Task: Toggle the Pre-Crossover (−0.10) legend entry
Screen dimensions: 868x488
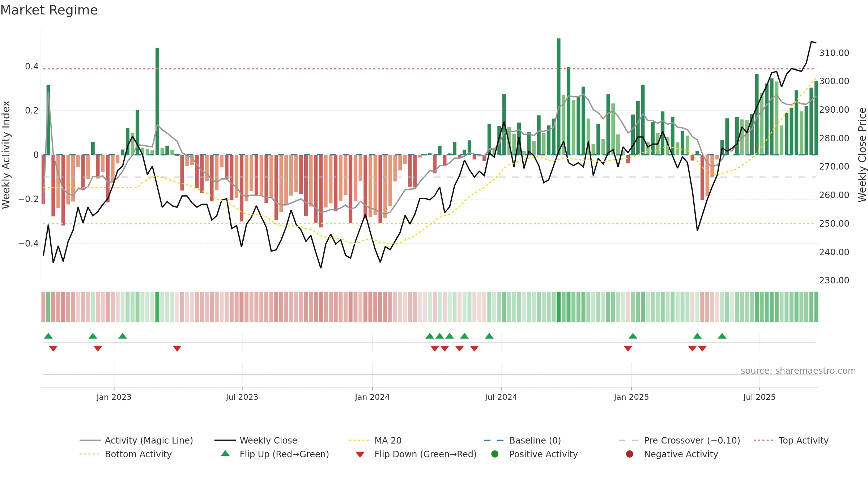Action: tap(679, 440)
